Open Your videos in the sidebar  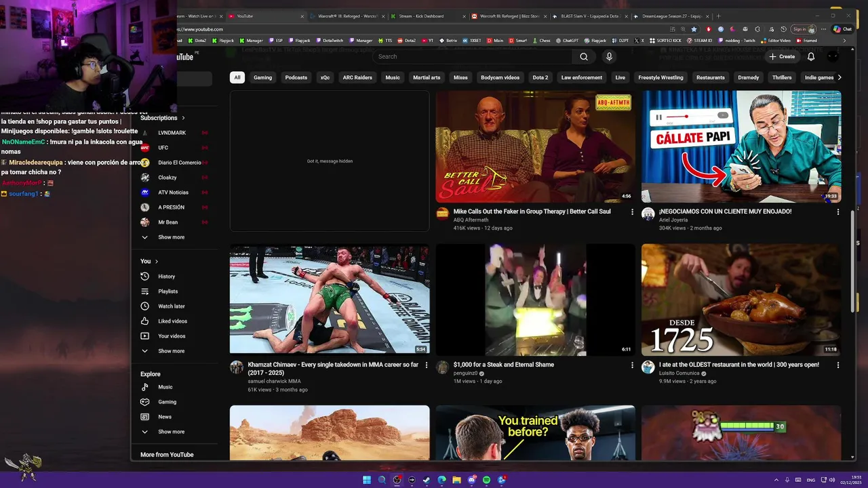click(x=172, y=336)
